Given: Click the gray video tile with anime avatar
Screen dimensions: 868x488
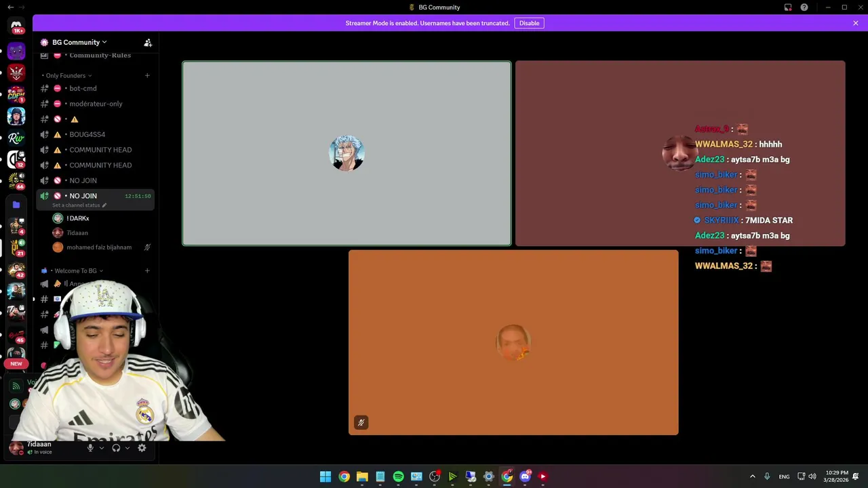Looking at the screenshot, I should point(347,153).
